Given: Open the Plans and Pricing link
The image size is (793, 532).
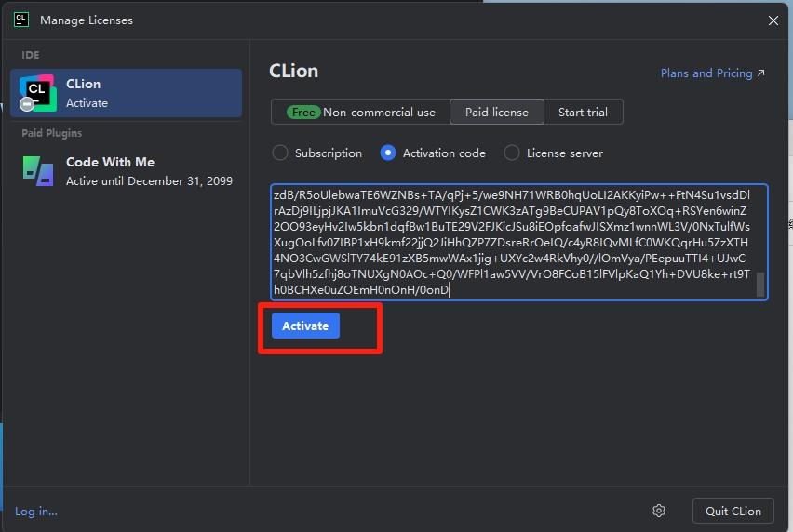Looking at the screenshot, I should (x=712, y=73).
